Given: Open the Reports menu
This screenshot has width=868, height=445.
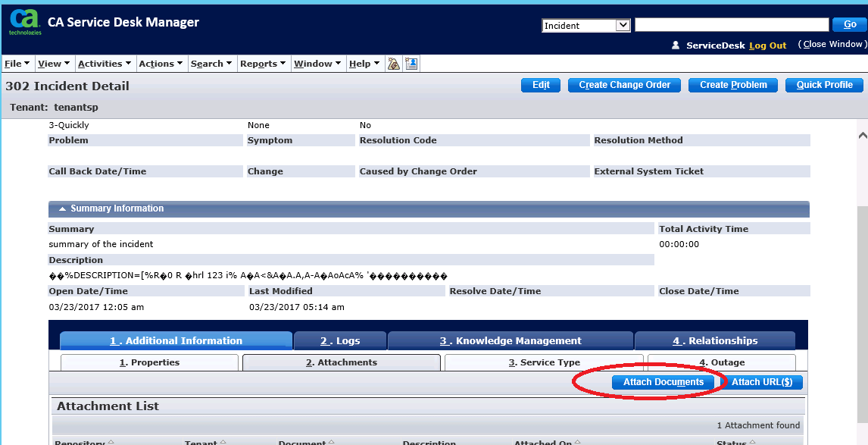Looking at the screenshot, I should click(261, 63).
